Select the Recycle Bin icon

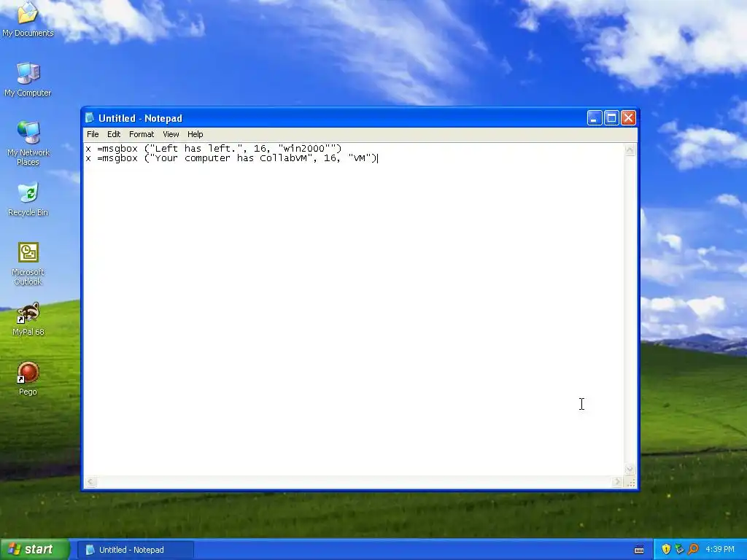[28, 198]
